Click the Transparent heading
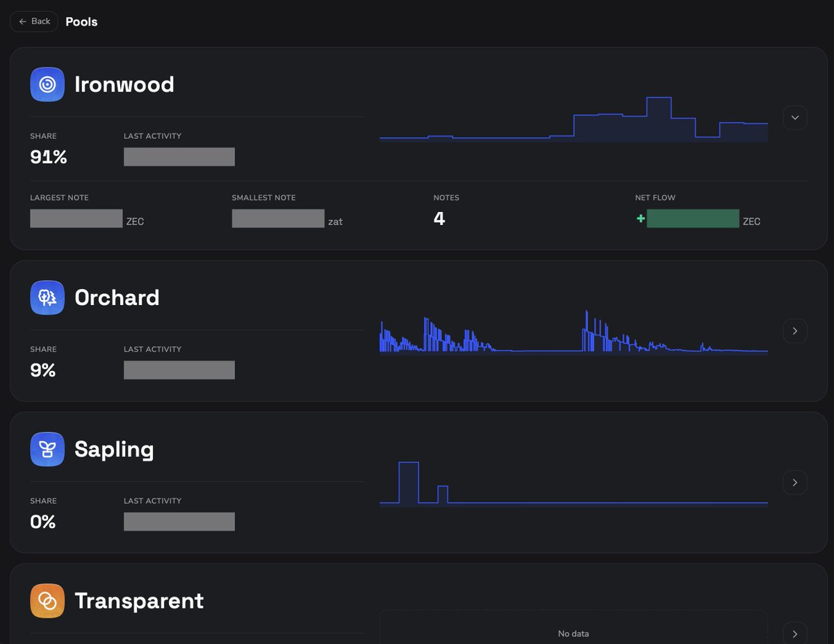This screenshot has width=834, height=644. [139, 601]
